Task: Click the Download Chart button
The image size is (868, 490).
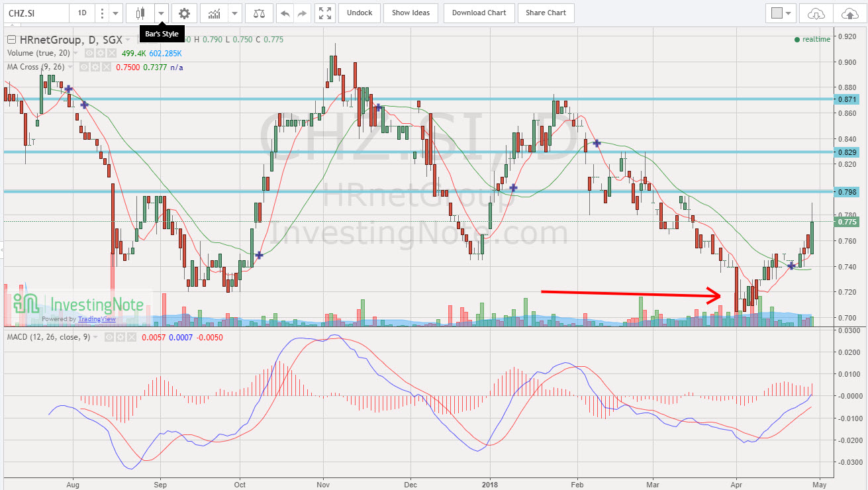Action: tap(479, 13)
